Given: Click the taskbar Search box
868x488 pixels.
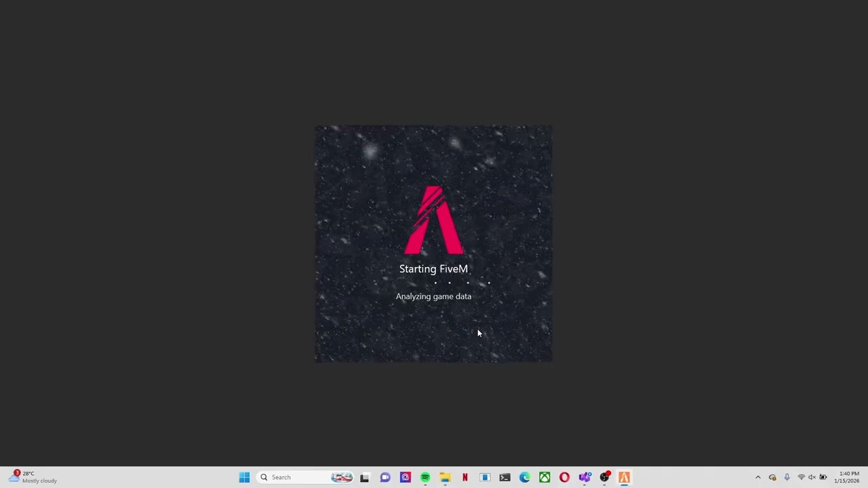Looking at the screenshot, I should point(306,477).
